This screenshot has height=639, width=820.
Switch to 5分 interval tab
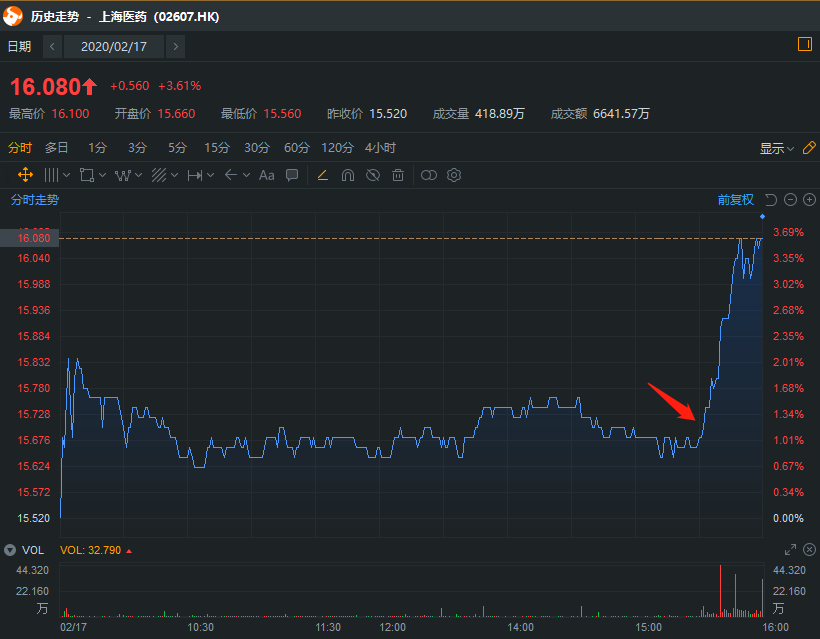coord(177,148)
